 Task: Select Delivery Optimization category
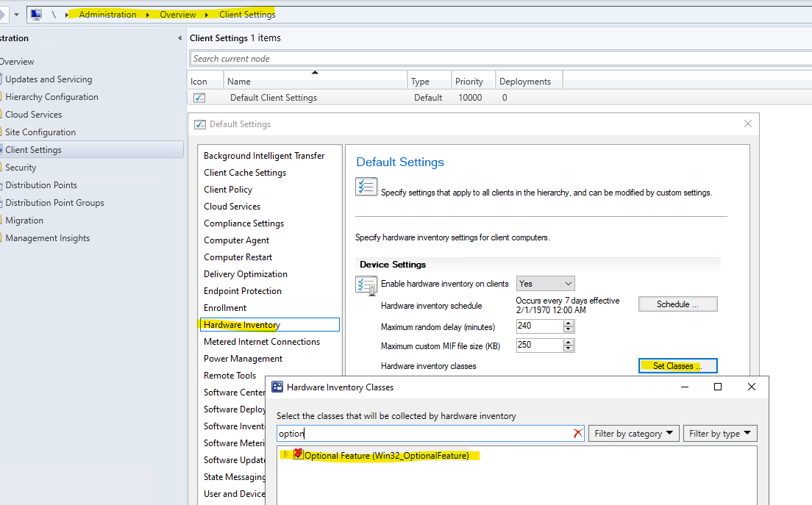pyautogui.click(x=246, y=274)
